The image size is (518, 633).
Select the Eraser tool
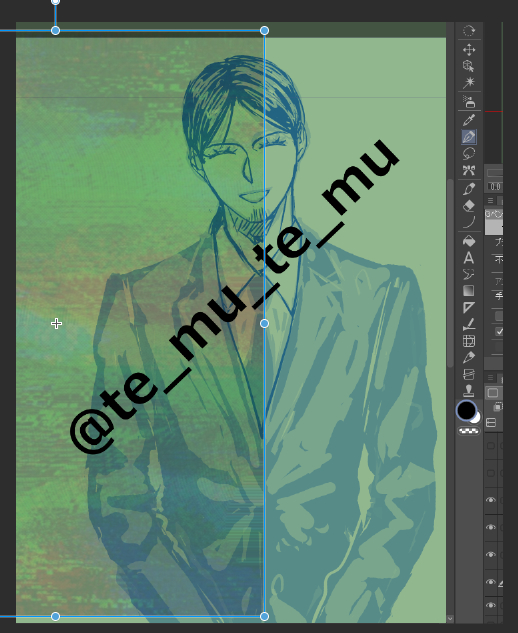469,206
